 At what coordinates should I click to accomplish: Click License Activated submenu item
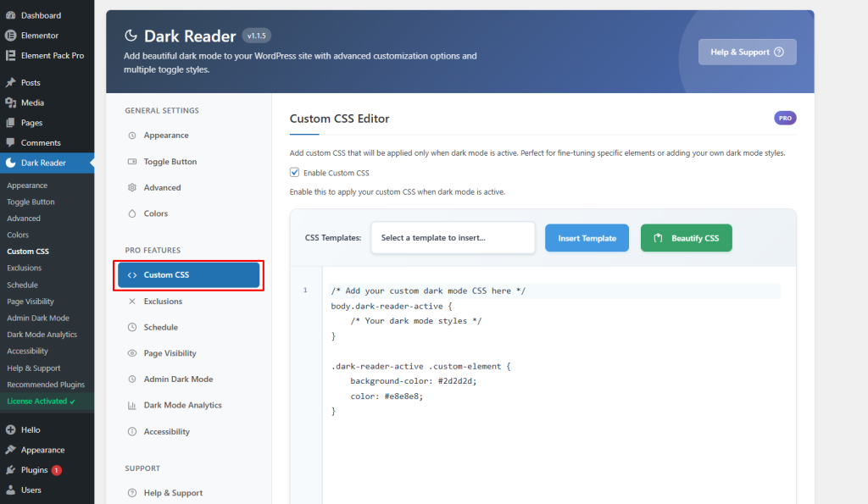coord(41,402)
